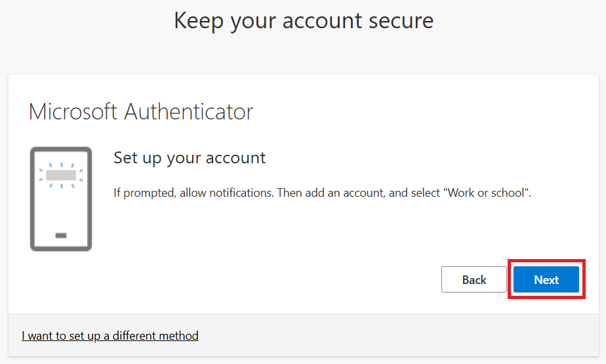Click the blue sparkle rays around notification
Screen dimensions: 606x364
61,175
